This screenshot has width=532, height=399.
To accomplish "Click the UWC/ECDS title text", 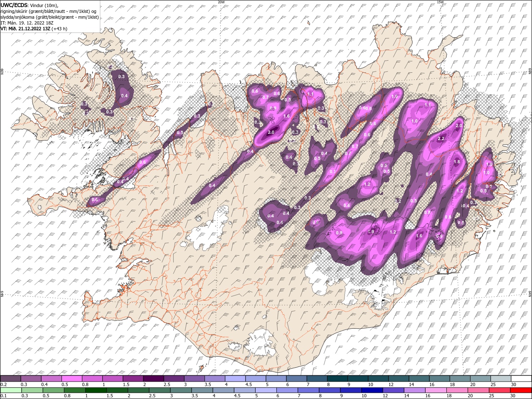I will pyautogui.click(x=14, y=5).
